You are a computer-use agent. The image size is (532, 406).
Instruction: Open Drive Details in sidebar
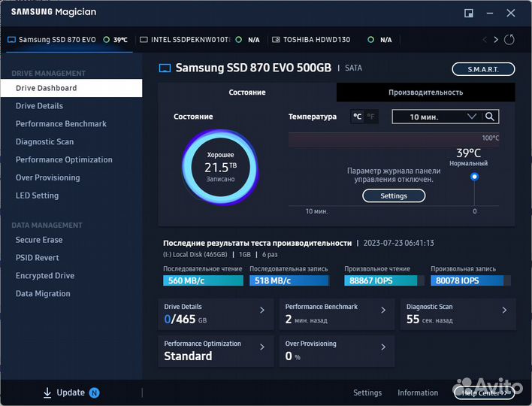click(x=71, y=106)
